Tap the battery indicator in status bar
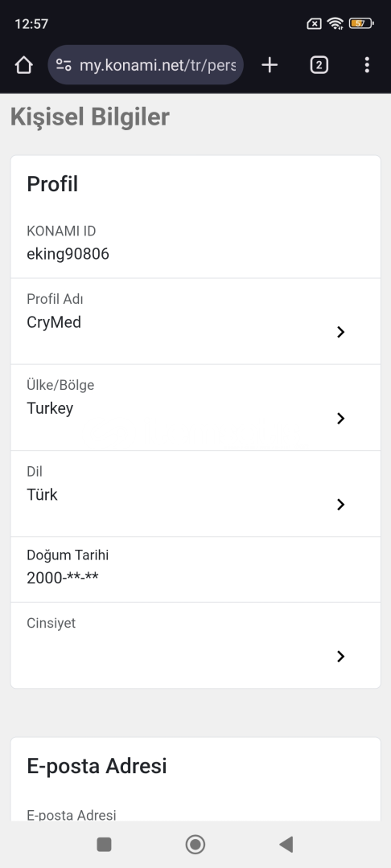The width and height of the screenshot is (391, 868). click(361, 23)
